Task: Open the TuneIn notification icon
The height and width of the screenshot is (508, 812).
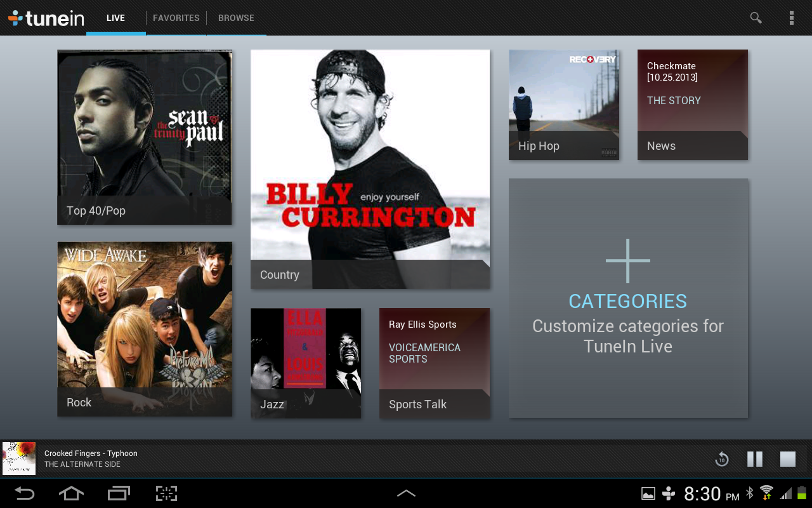Action: coord(668,493)
